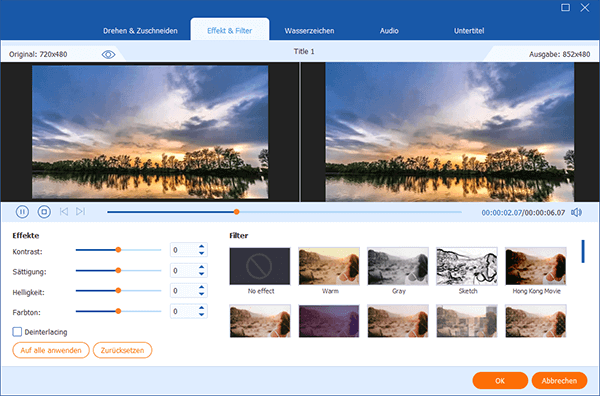
Task: Mute audio with the speaker icon
Action: point(576,212)
